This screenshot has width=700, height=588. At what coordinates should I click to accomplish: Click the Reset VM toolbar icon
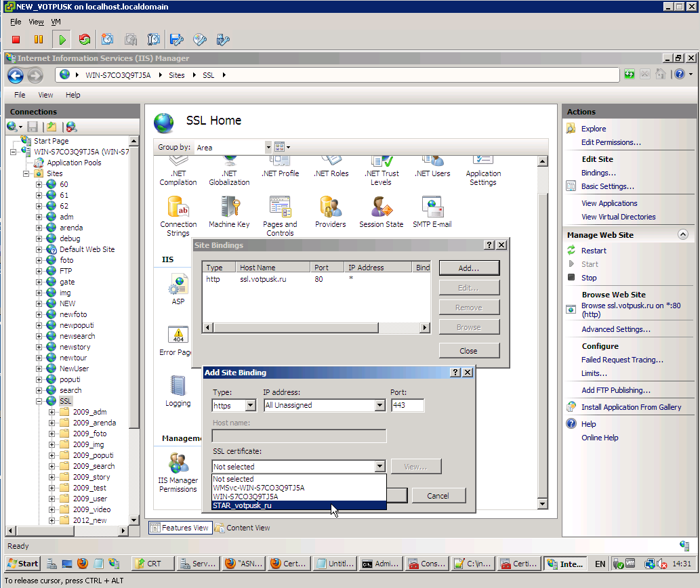[x=85, y=40]
